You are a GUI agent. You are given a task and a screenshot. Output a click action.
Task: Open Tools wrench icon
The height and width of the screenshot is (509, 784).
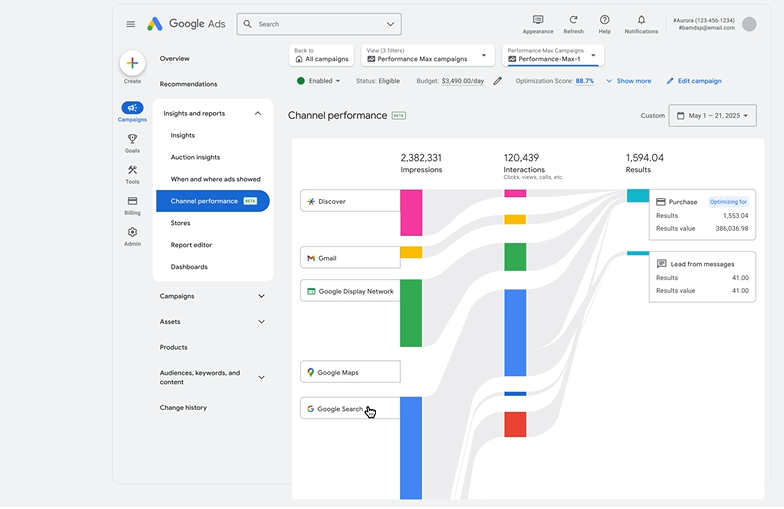coord(132,170)
